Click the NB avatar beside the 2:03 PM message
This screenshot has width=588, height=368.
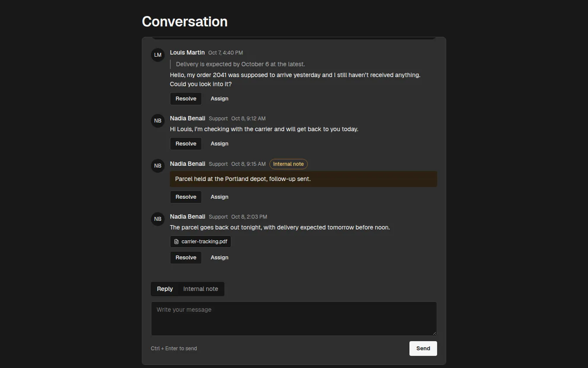[158, 219]
